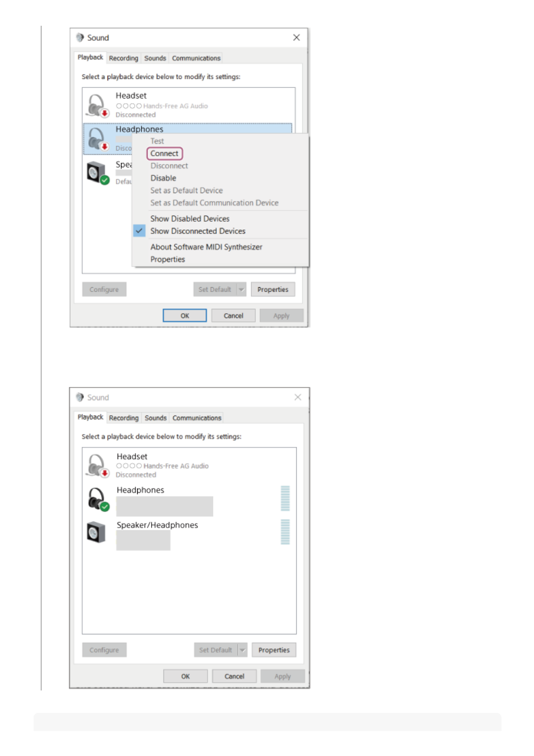Choose Connect from the context menu
This screenshot has height=756, width=534.
tap(165, 153)
